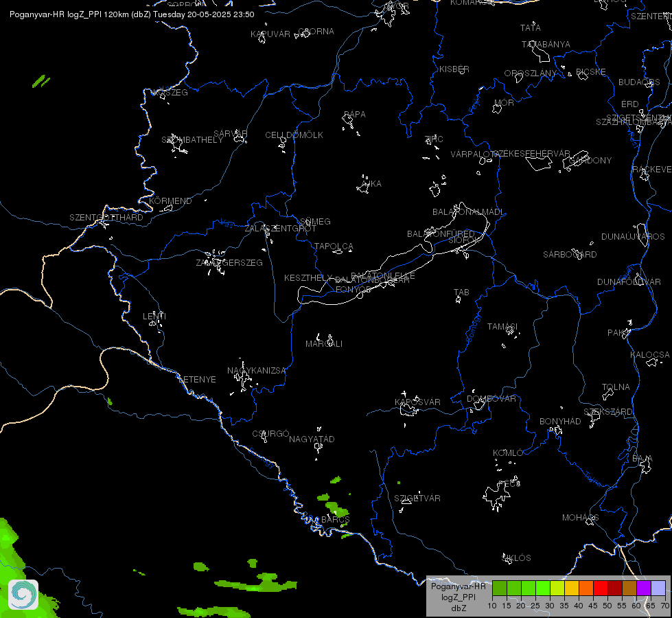
Task: Click the PÉCS city label
Action: tap(509, 484)
